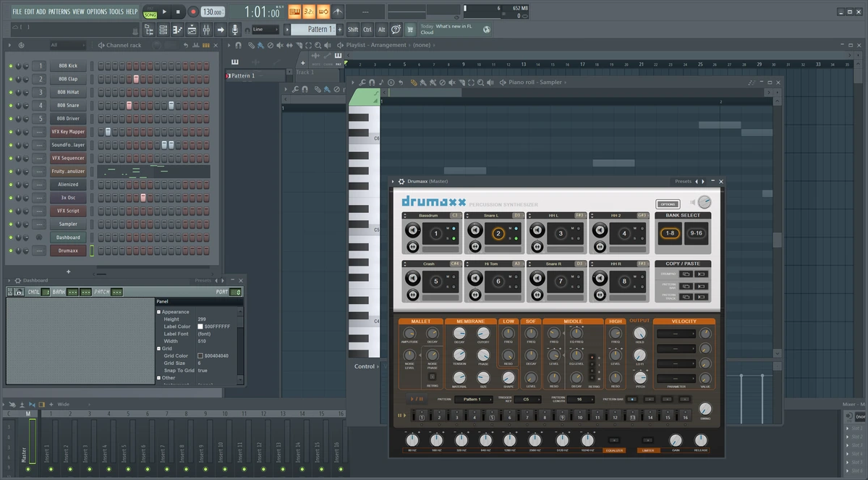This screenshot has height=480, width=868.
Task: Open the first Velocity parameter dropdown
Action: tap(676, 333)
